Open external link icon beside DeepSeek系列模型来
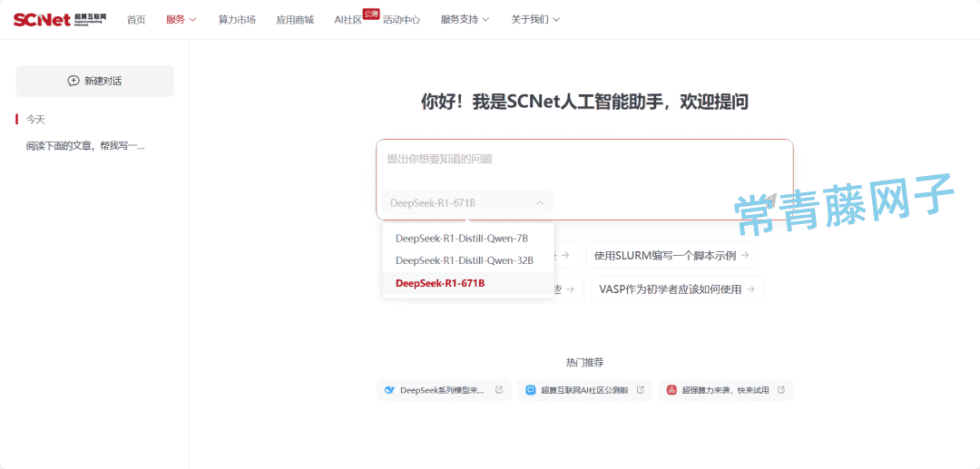 pos(499,390)
